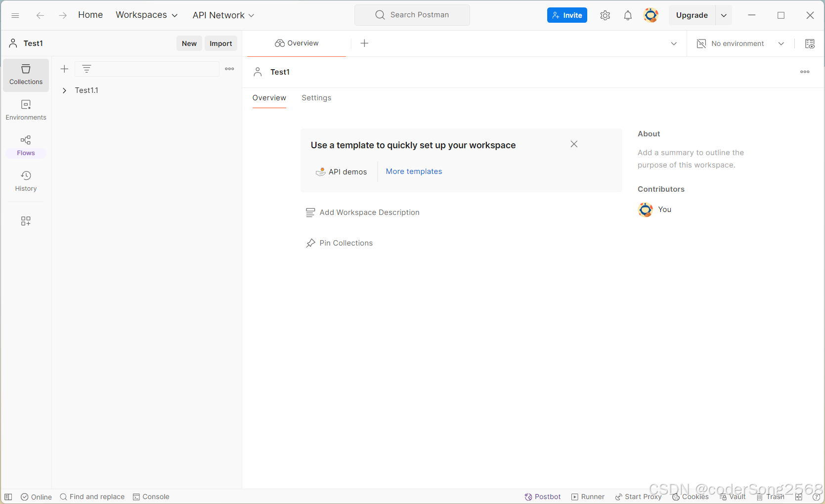The image size is (825, 504).
Task: Click the Online status indicator
Action: tap(36, 497)
